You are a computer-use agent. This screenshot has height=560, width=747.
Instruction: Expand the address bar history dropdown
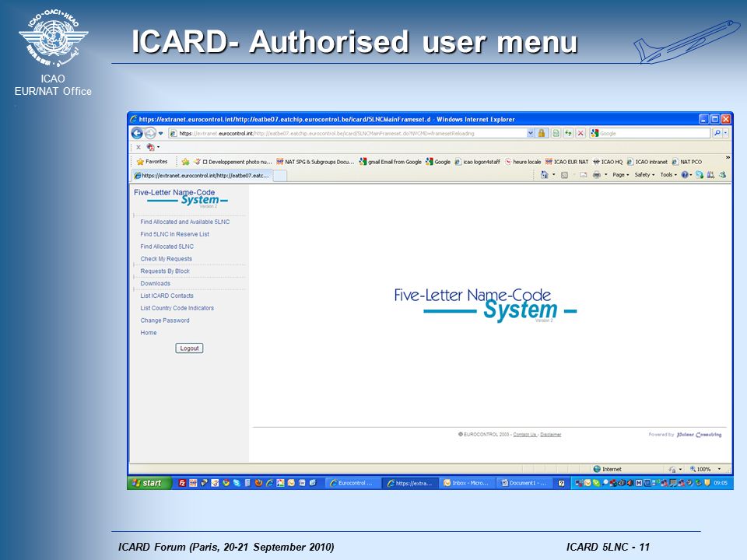[530, 133]
